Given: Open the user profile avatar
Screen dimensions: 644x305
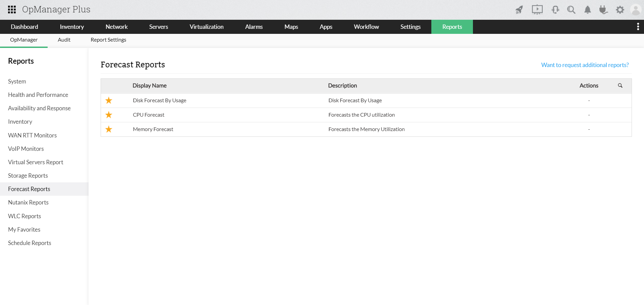Looking at the screenshot, I should tap(636, 9).
